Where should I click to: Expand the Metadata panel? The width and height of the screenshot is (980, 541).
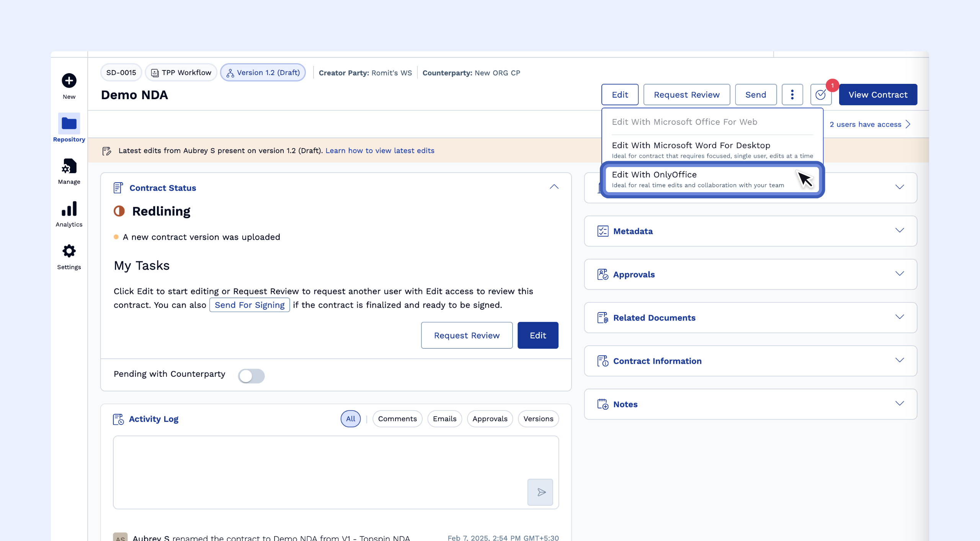click(x=900, y=230)
